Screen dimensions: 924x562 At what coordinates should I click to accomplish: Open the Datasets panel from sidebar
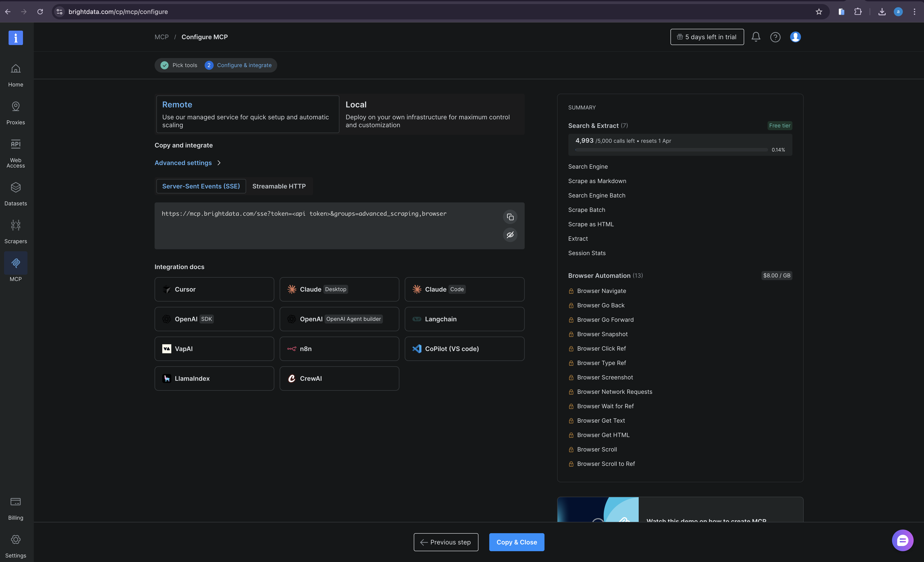point(15,193)
